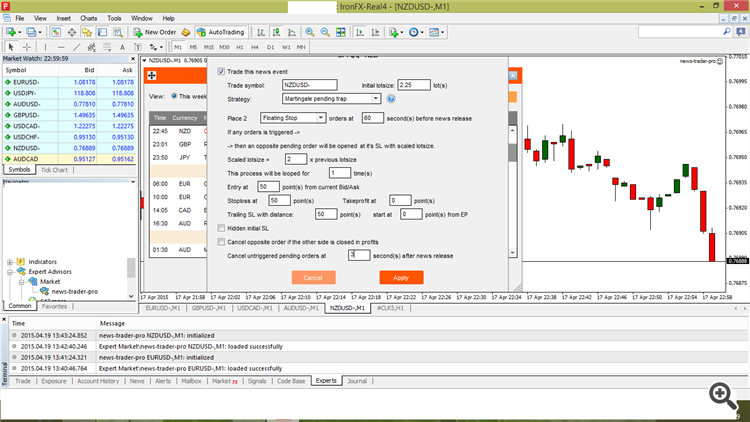This screenshot has height=422, width=750.
Task: Select the horizontal line drawing tool
Action: pyautogui.click(x=61, y=47)
